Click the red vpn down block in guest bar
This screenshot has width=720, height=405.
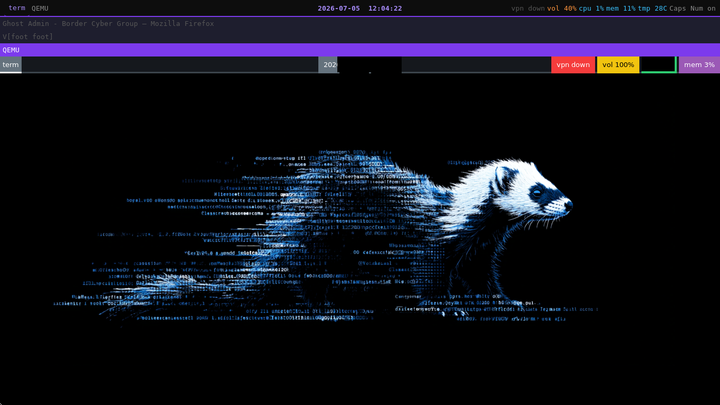(x=573, y=65)
